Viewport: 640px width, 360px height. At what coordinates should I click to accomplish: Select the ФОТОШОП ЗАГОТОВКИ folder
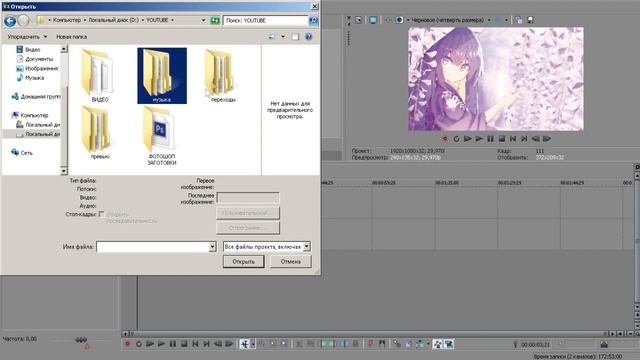click(x=162, y=136)
